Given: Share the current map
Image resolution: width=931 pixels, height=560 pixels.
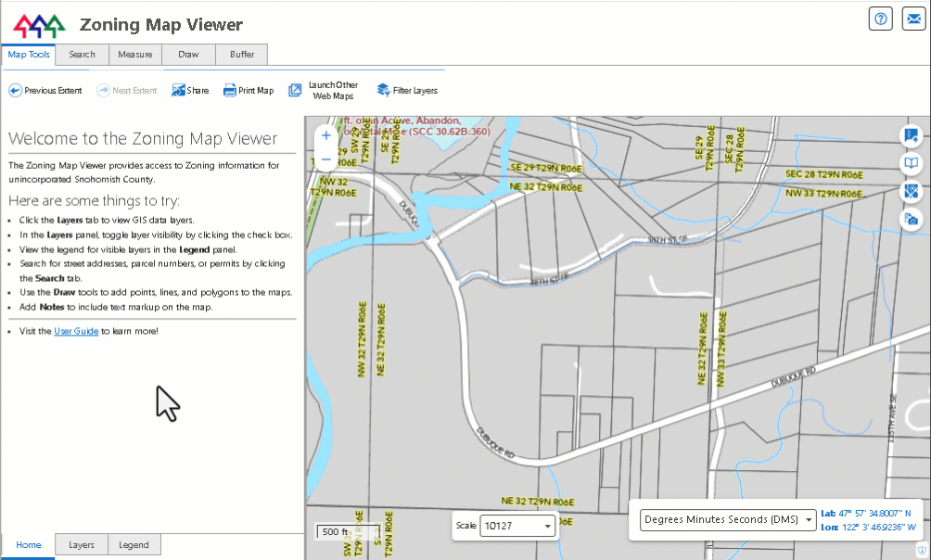Looking at the screenshot, I should point(190,90).
